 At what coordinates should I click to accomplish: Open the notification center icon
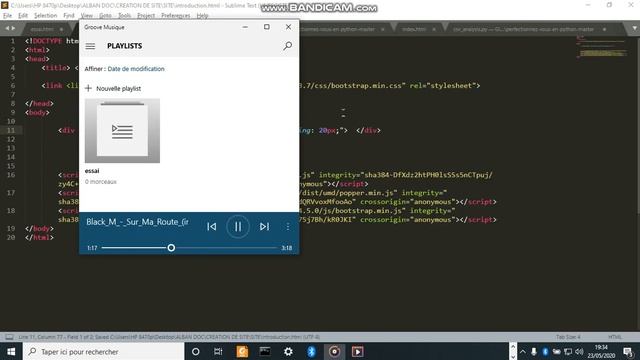click(x=629, y=351)
